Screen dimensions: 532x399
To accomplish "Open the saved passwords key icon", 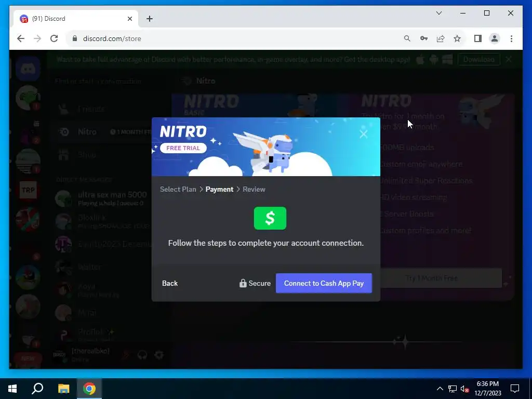I will point(423,38).
